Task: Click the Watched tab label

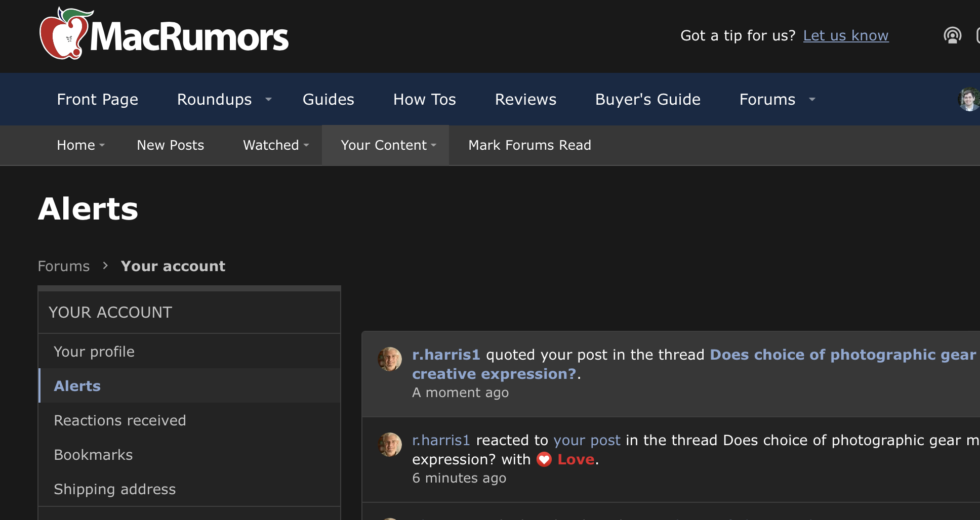Action: tap(271, 145)
